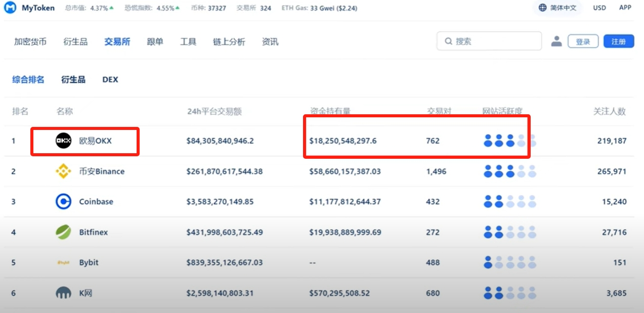Click the 名称 column header
The image size is (644, 313).
[x=65, y=111]
